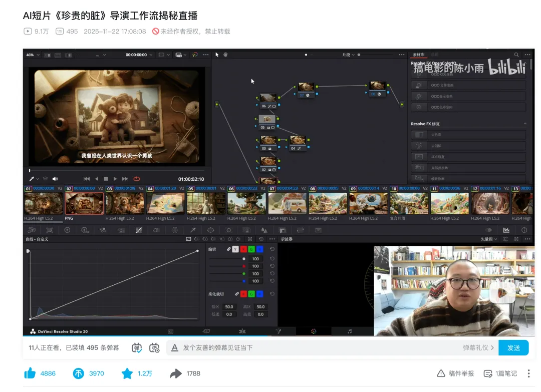Click the viewer scrubber bar playhead
Screen dimensions: 541x392
pyautogui.click(x=30, y=171)
